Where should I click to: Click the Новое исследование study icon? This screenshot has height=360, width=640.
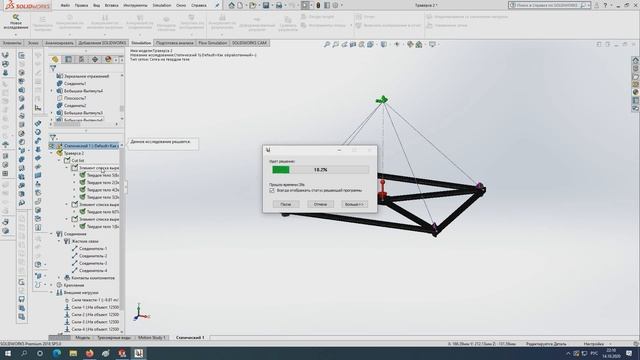pos(16,17)
